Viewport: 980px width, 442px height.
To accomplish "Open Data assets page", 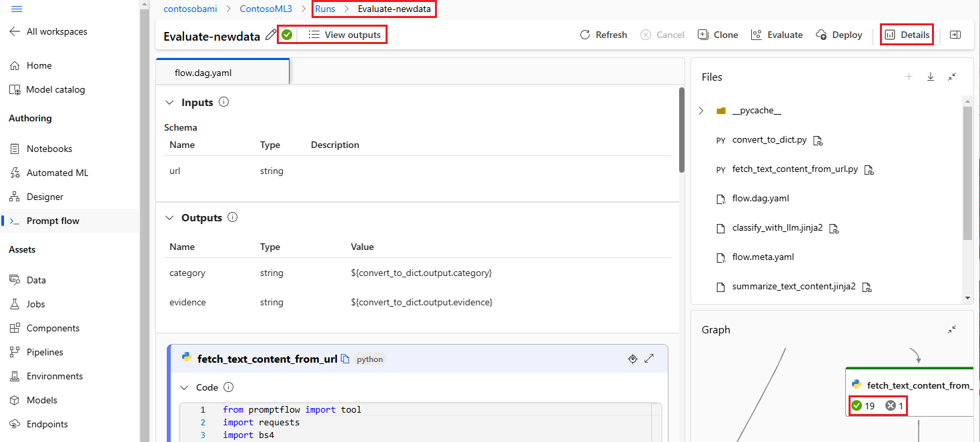I will pyautogui.click(x=28, y=280).
